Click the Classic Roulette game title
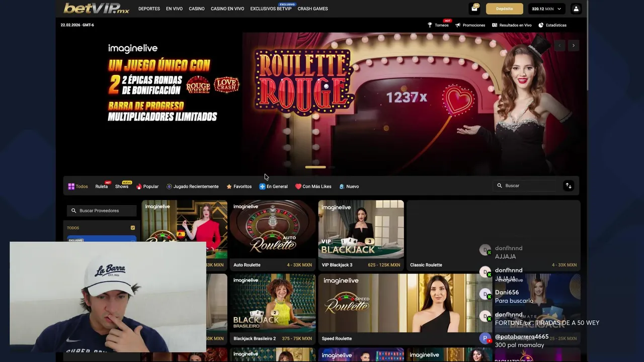This screenshot has height=362, width=644. point(426,265)
